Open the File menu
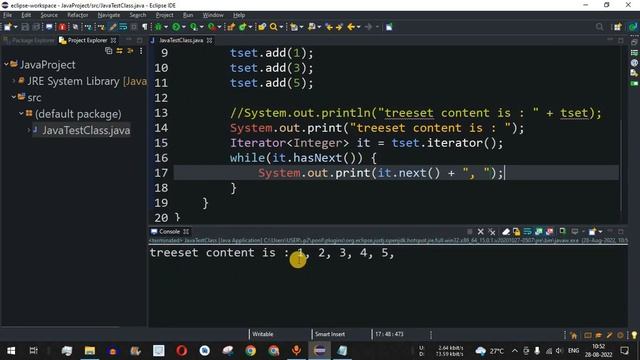This screenshot has width=640, height=360. click(7, 15)
